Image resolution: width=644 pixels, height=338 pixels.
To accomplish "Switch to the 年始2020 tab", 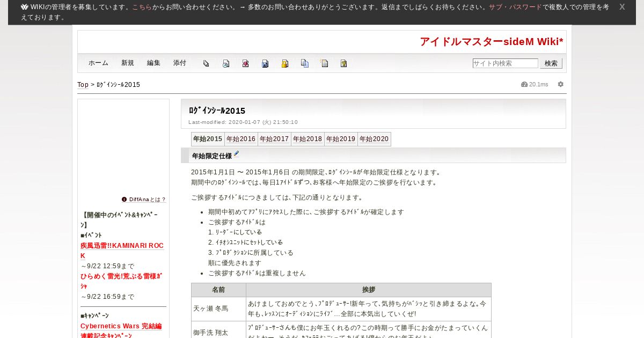I will 374,139.
